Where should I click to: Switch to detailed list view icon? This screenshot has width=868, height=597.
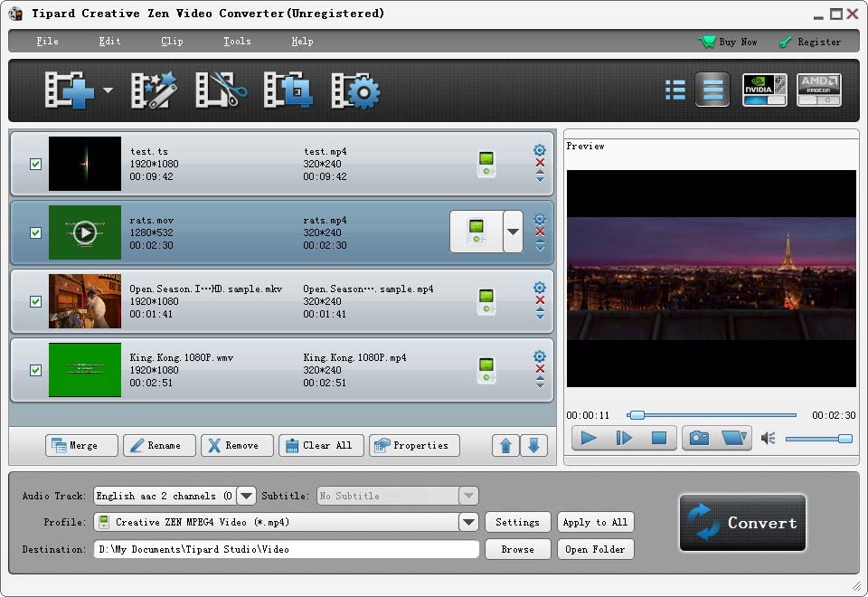coord(712,90)
